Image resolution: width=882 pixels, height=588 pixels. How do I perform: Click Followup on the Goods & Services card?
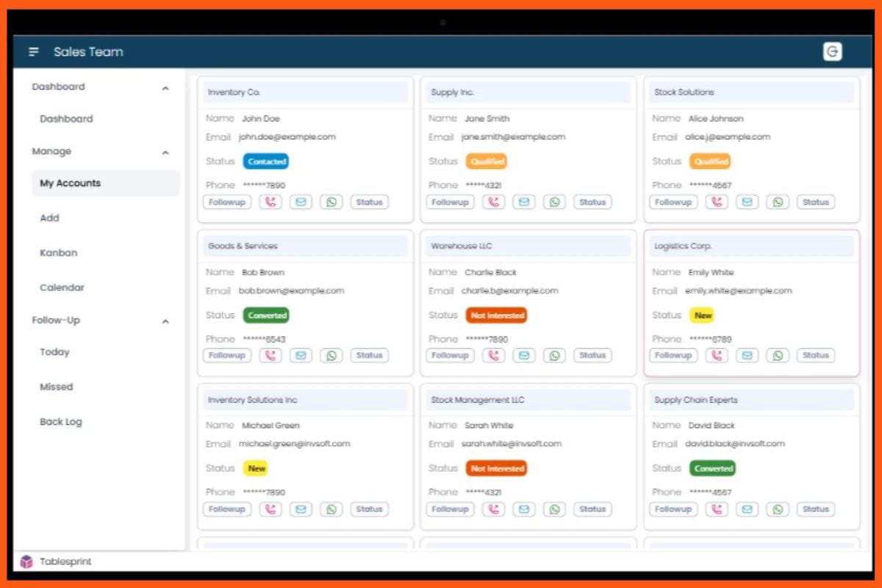(227, 356)
